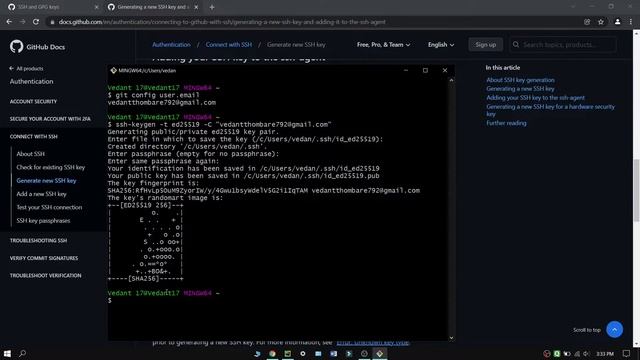640x360 pixels.
Task: Open the Free, Pro, & Team version dropdown
Action: pyautogui.click(x=383, y=44)
